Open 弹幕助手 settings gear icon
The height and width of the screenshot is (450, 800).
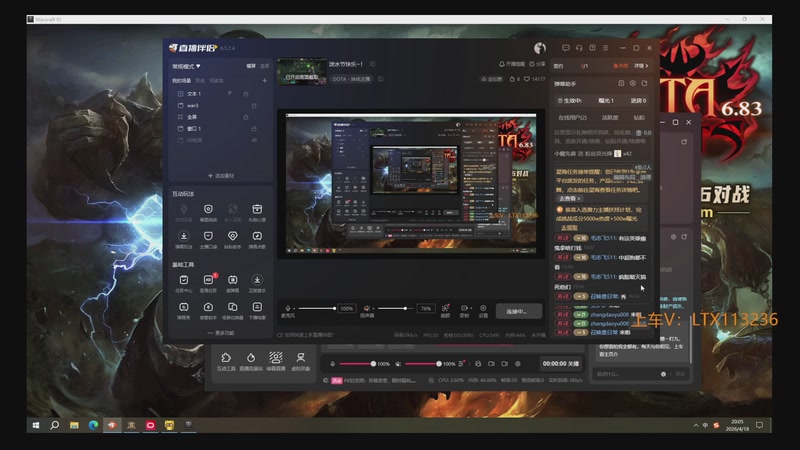[x=633, y=83]
